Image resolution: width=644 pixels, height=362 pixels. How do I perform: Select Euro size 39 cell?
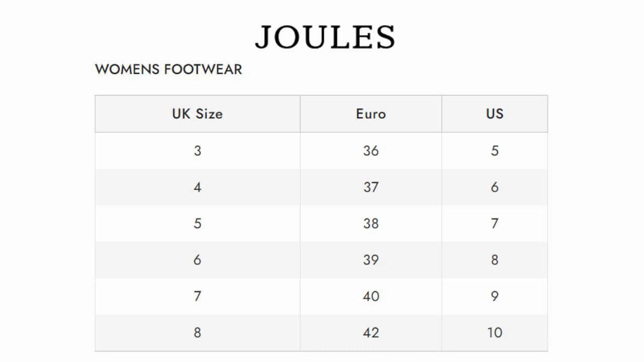click(371, 260)
